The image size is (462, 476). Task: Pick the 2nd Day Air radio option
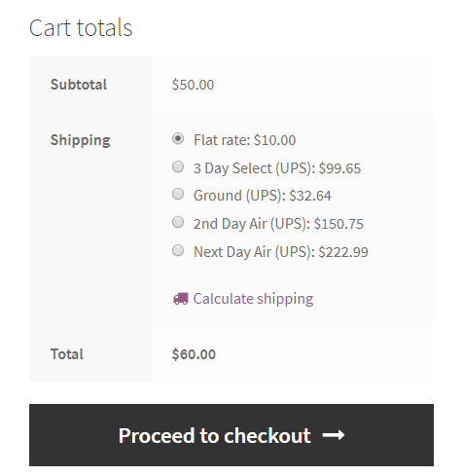[178, 222]
